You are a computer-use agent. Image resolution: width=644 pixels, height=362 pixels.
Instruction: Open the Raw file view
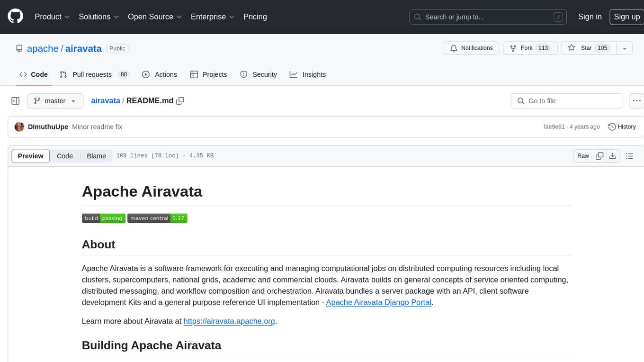click(x=583, y=156)
